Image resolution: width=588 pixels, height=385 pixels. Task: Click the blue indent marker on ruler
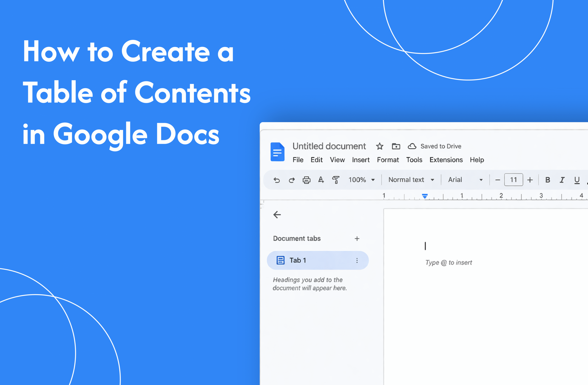pyautogui.click(x=425, y=196)
